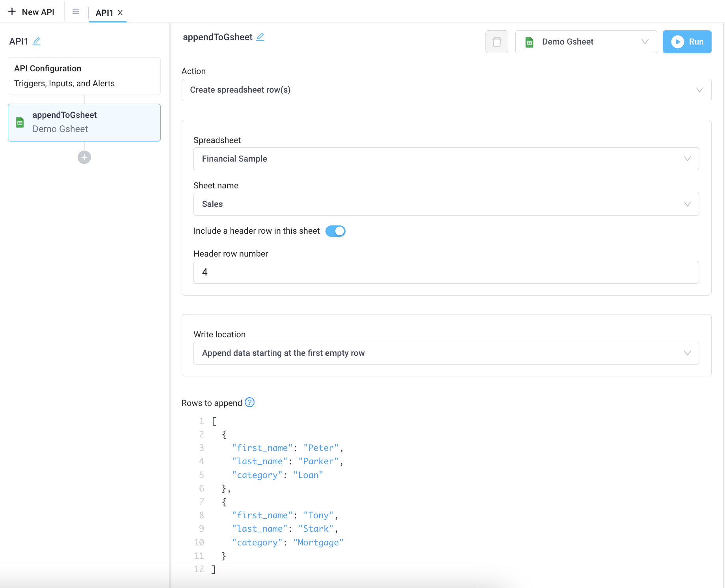Open the Sheet name Sales dropdown

(446, 204)
